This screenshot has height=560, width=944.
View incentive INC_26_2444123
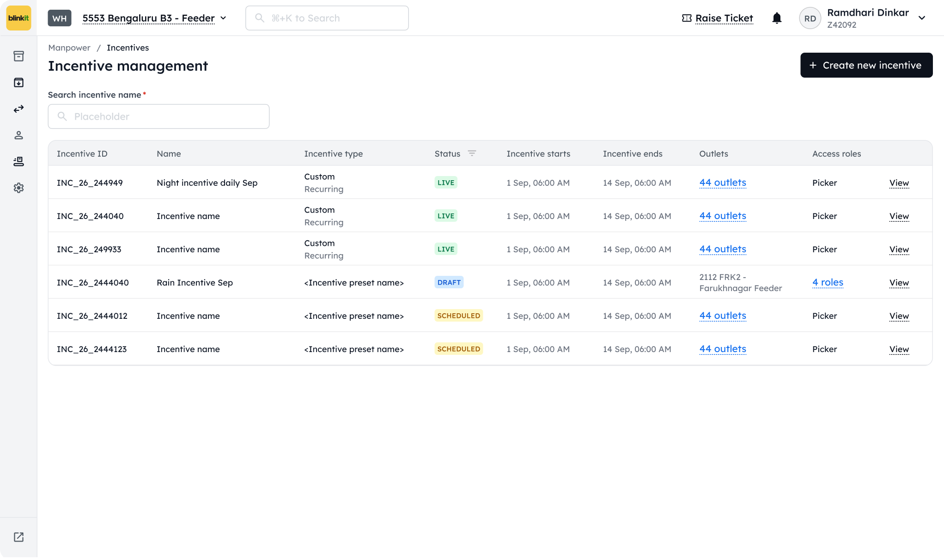pos(899,349)
